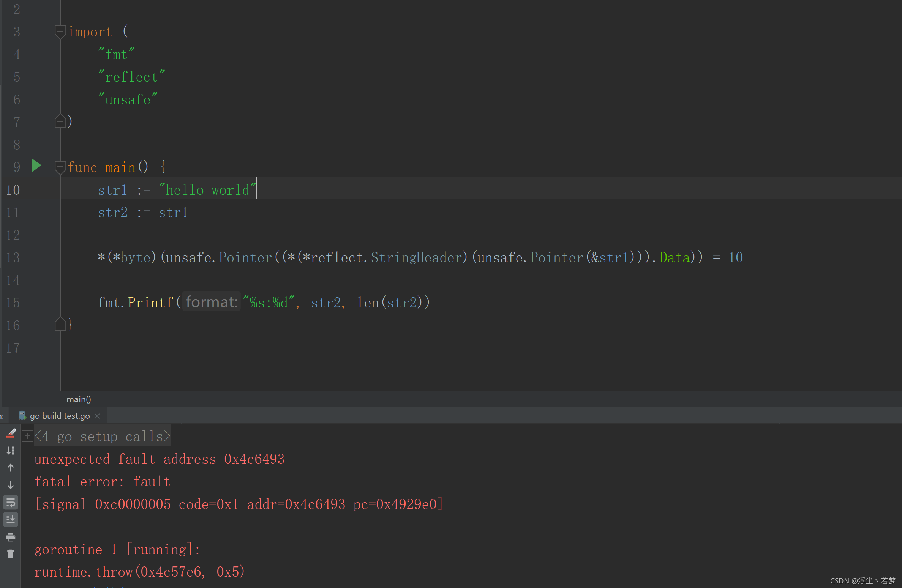Collapse the import block fold marker

pyautogui.click(x=60, y=32)
